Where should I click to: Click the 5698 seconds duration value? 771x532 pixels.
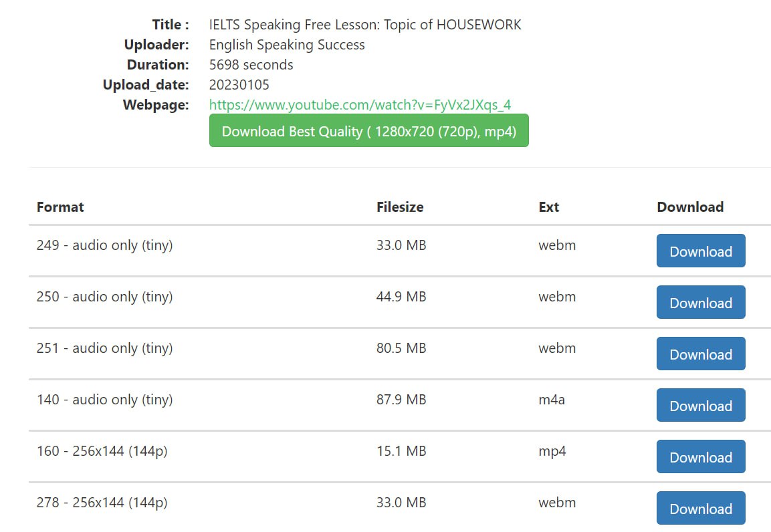(251, 65)
